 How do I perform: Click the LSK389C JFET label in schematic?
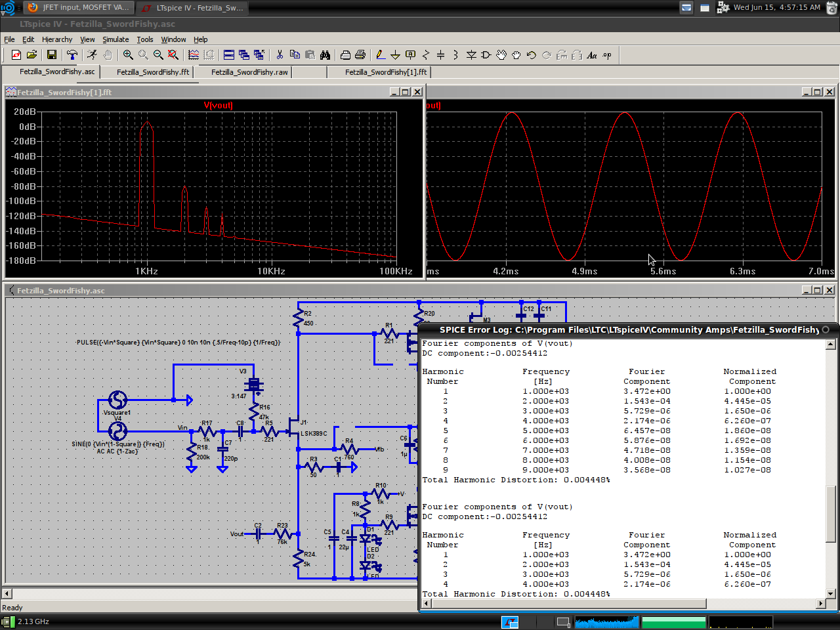314,433
